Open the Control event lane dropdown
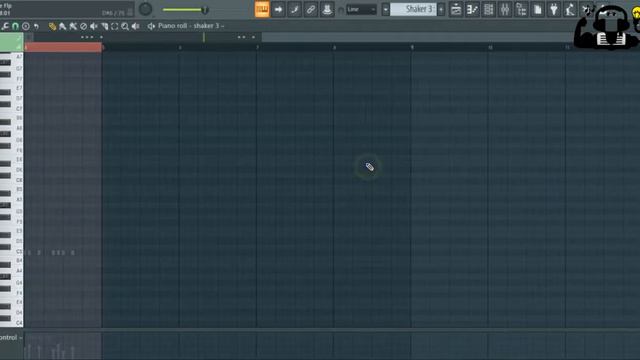The width and height of the screenshot is (640, 360). pos(11,338)
